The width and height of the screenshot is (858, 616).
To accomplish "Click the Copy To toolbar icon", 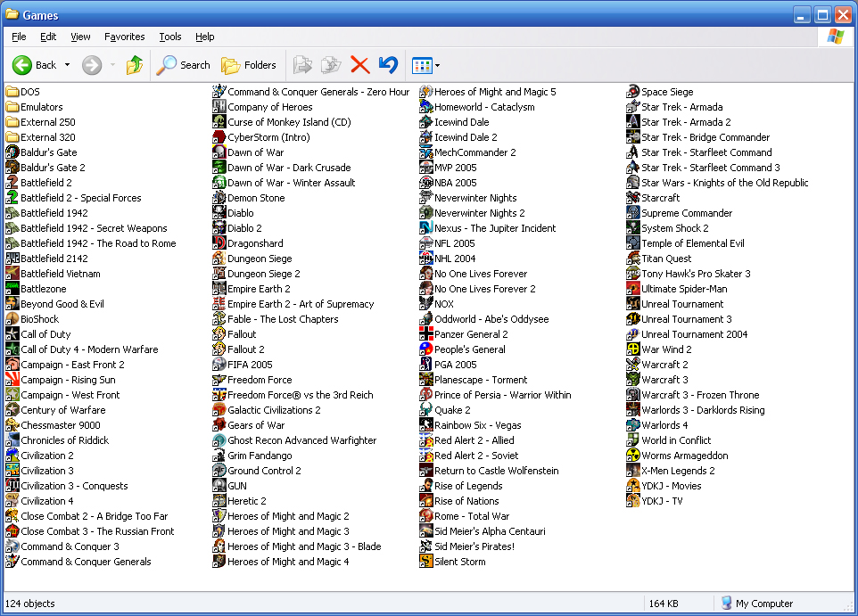I will click(331, 65).
